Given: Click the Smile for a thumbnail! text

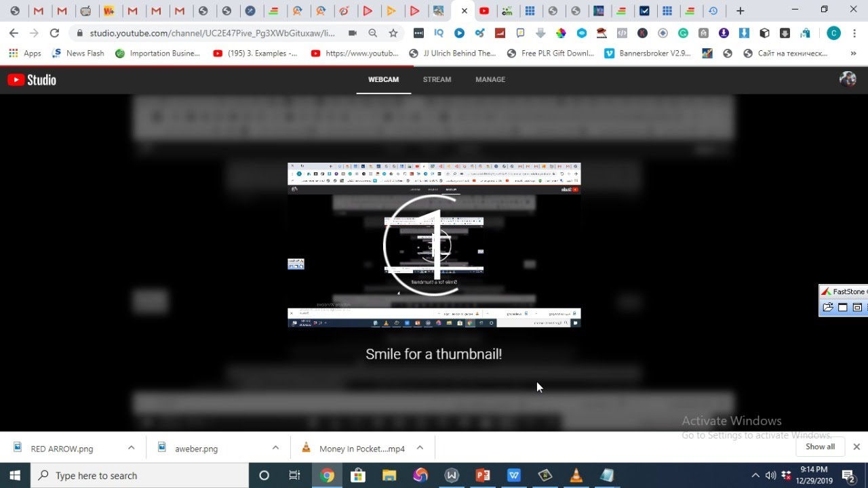Looking at the screenshot, I should point(434,354).
